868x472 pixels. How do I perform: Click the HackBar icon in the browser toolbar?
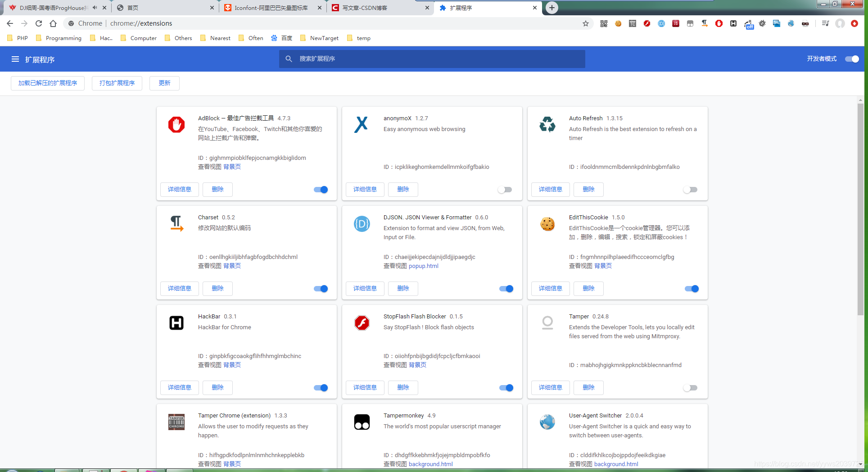pos(733,23)
